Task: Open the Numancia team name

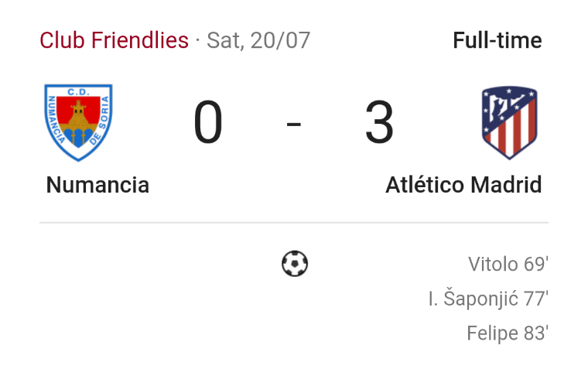Action: (97, 185)
